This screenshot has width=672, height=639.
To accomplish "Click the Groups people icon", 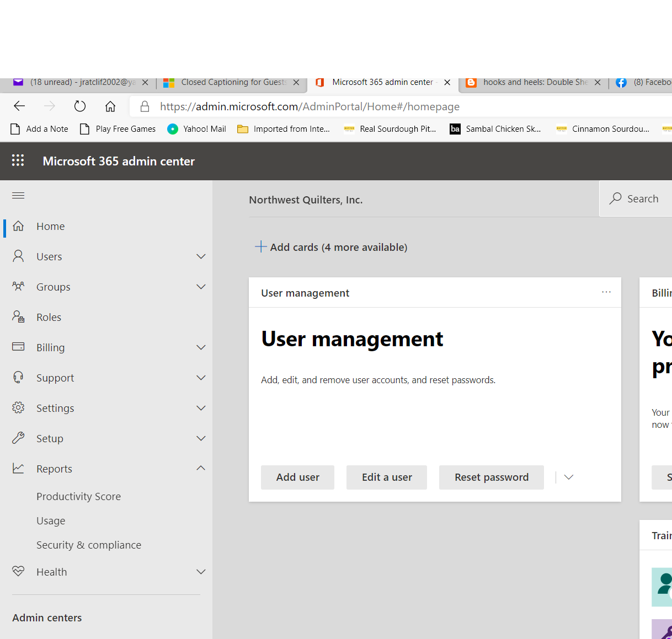I will coord(18,286).
